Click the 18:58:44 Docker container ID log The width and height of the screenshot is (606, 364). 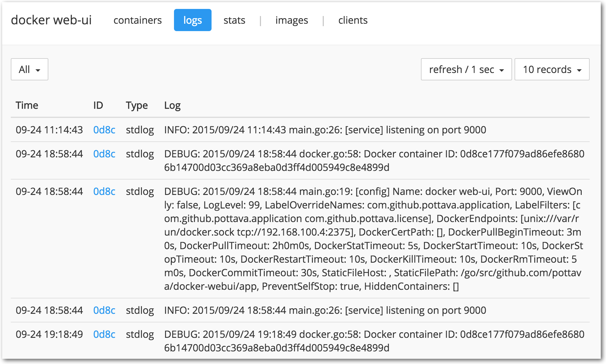[374, 160]
